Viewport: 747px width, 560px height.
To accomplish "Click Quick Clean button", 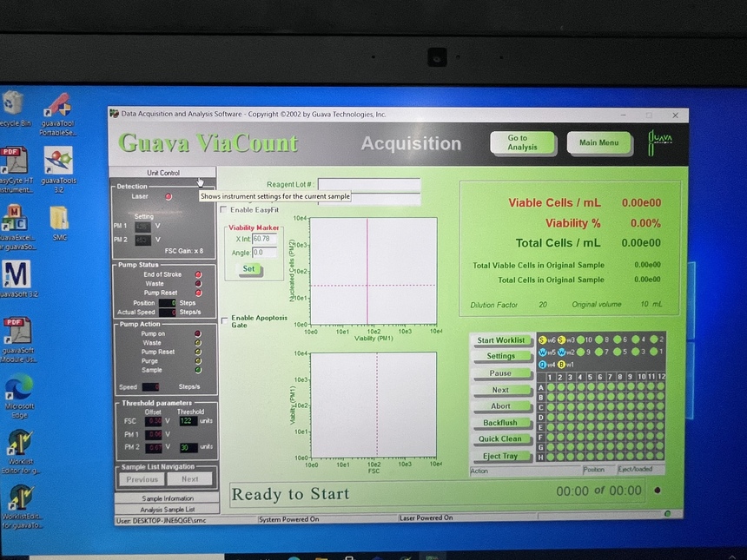I will coord(500,438).
